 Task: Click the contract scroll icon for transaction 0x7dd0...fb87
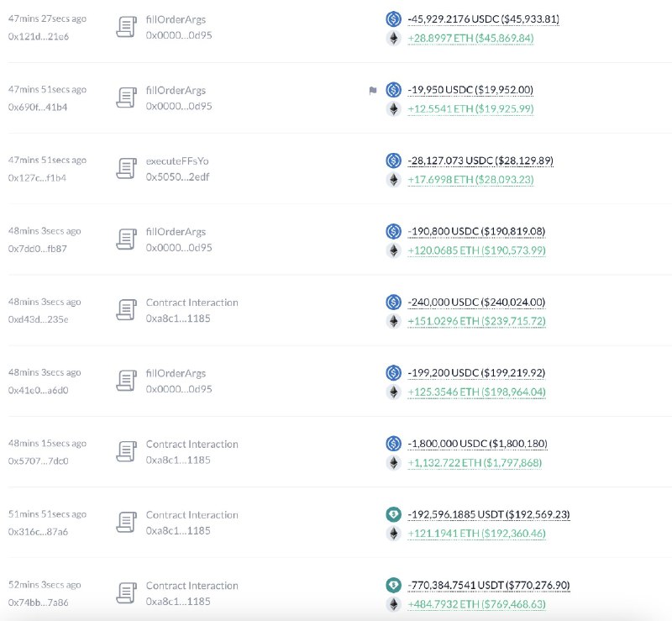tap(127, 239)
